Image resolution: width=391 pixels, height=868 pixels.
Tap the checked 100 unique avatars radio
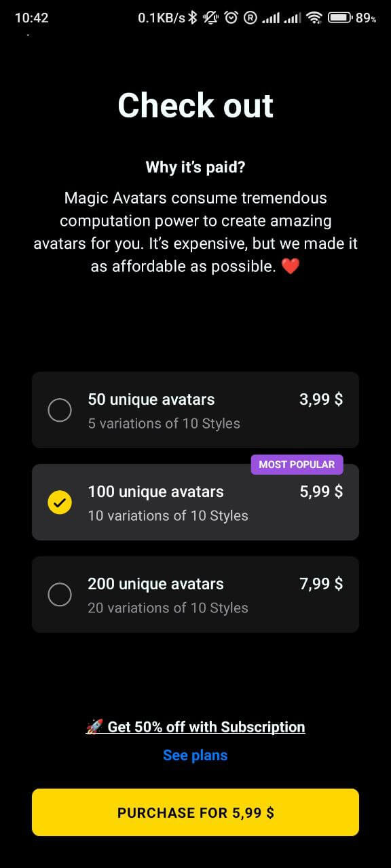60,502
